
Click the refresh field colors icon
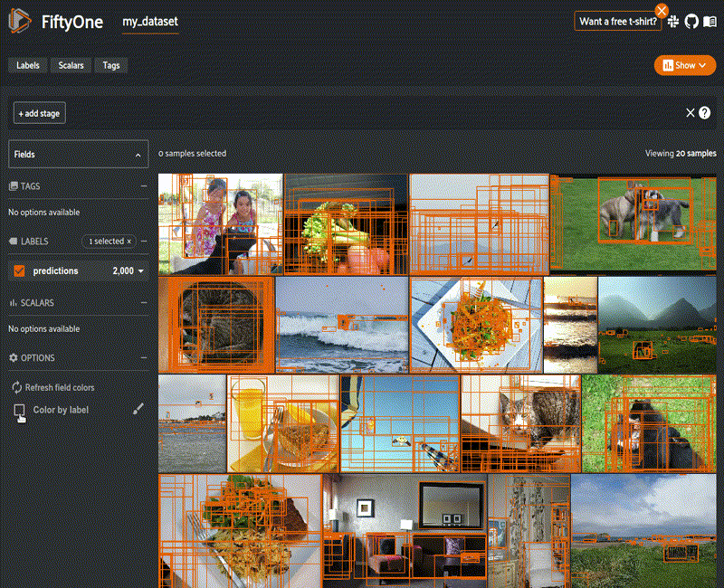click(x=16, y=387)
